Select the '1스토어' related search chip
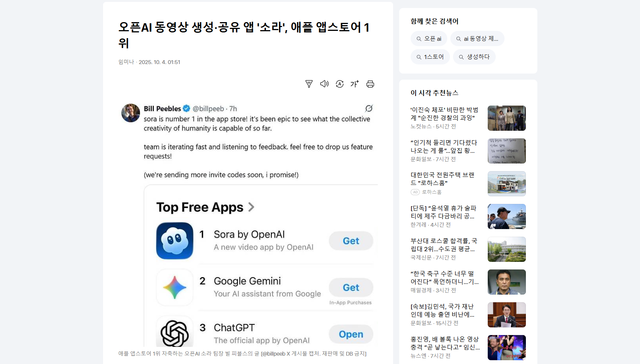Image resolution: width=640 pixels, height=364 pixels. 430,57
